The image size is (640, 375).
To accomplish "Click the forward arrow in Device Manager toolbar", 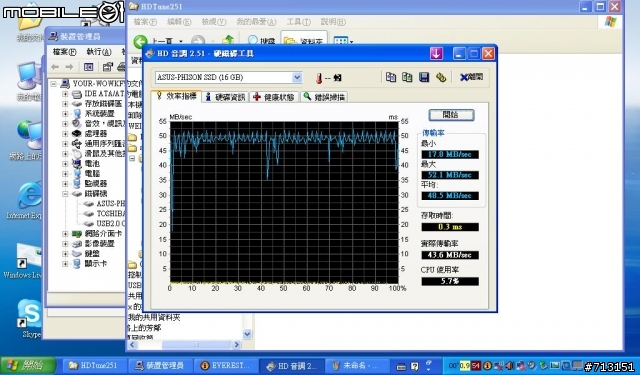I will 69,67.
